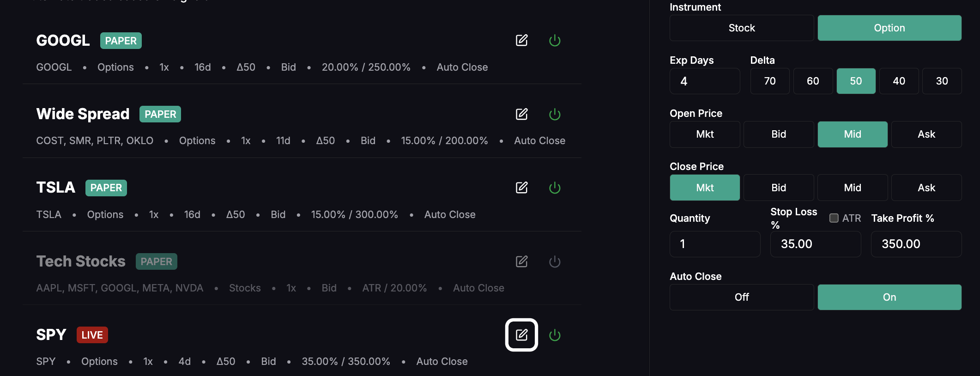Edit the Tech Stocks strategy

click(521, 261)
